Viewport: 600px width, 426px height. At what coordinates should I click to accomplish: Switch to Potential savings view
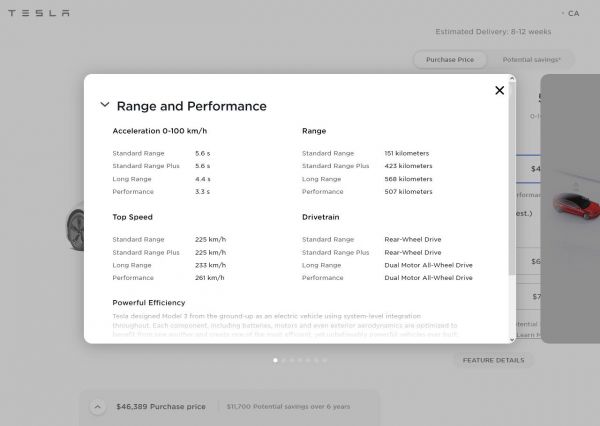pyautogui.click(x=531, y=60)
